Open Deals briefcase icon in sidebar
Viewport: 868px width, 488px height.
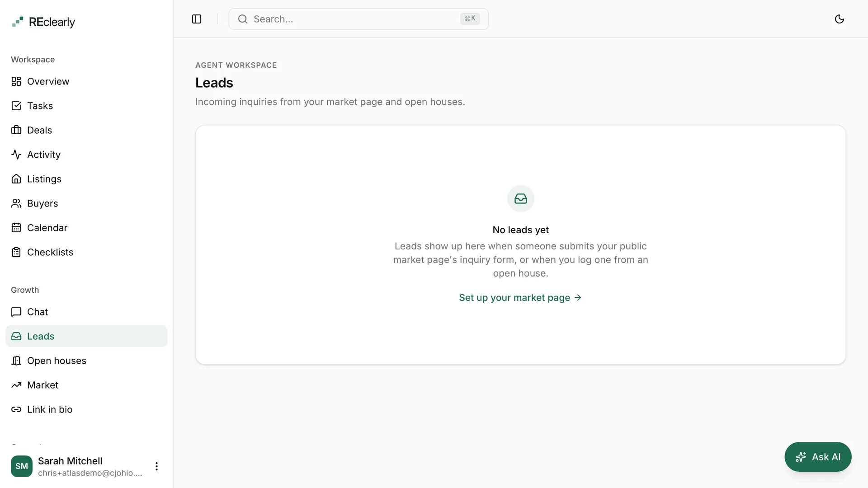(16, 130)
